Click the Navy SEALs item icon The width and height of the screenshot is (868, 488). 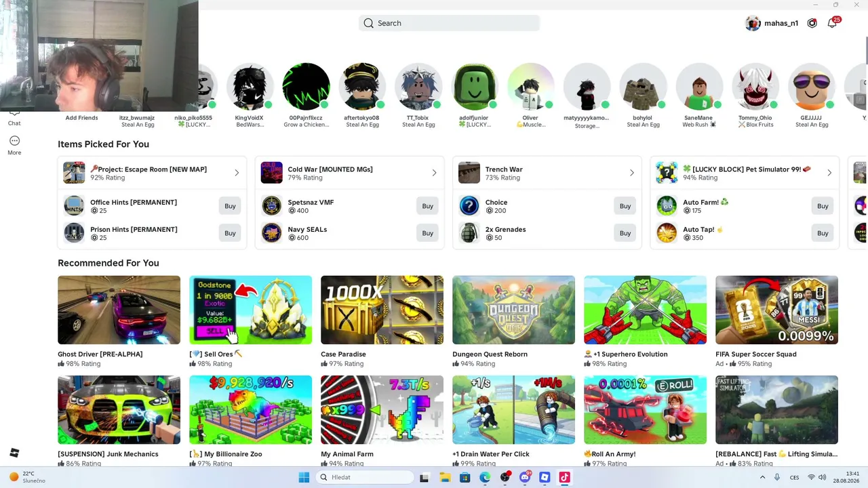pos(271,233)
